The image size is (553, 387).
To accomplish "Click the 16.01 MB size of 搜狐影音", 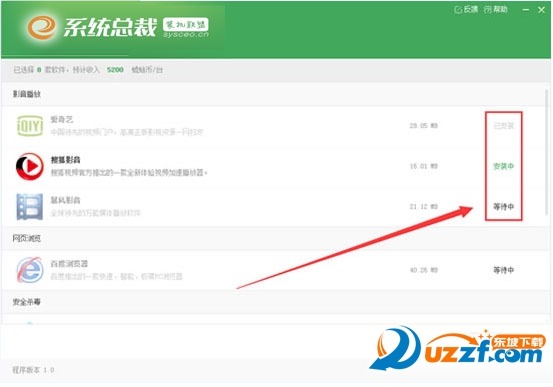I will point(424,166).
